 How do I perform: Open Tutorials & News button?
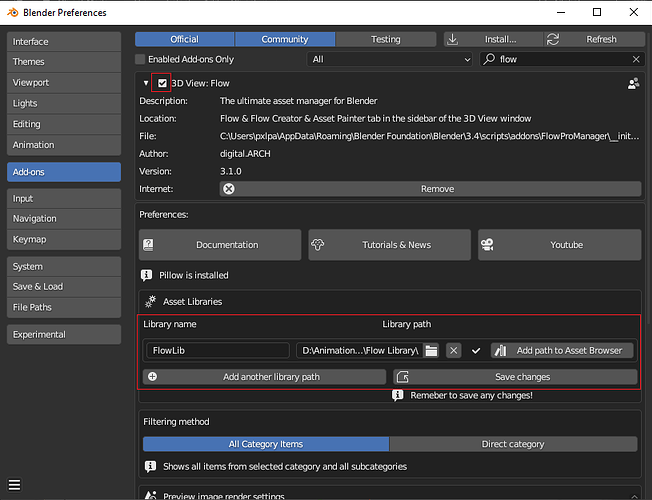(x=390, y=245)
